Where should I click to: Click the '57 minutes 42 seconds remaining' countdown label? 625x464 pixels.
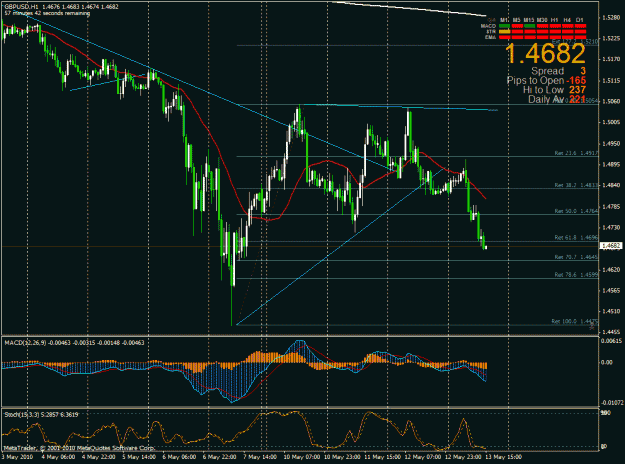(x=47, y=13)
